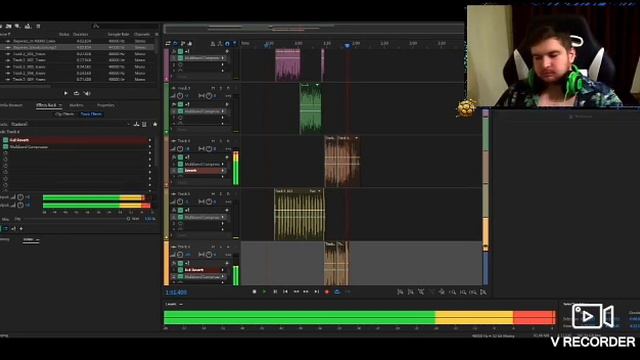The image size is (640, 360).
Task: Adjust Track 3 volume knob
Action: (x=180, y=96)
